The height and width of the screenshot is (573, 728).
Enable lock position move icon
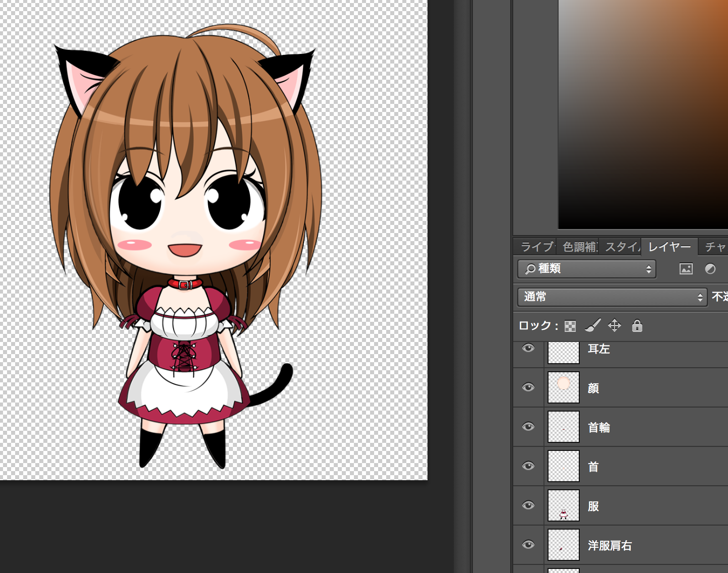tap(615, 325)
